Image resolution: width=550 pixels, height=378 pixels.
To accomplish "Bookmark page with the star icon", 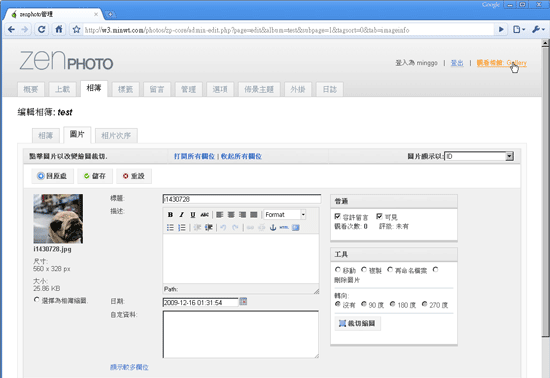I will coord(76,30).
